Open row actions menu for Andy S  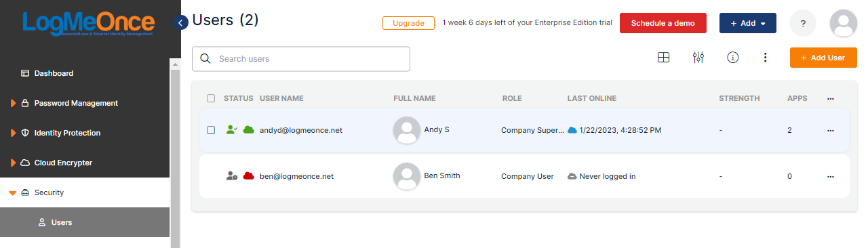(x=831, y=130)
